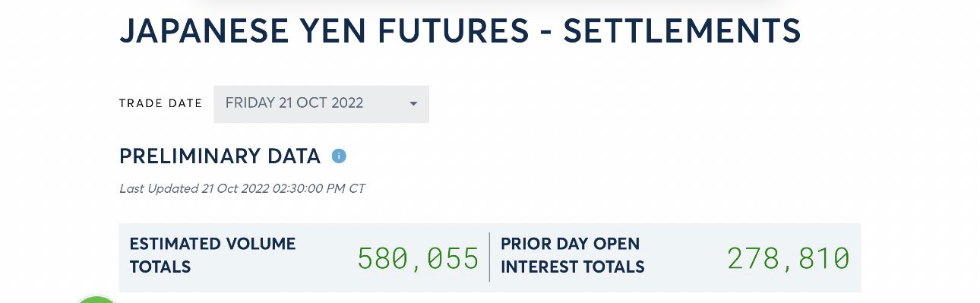Click the info icon beside Preliminary Data
This screenshot has width=980, height=303.
click(x=339, y=156)
